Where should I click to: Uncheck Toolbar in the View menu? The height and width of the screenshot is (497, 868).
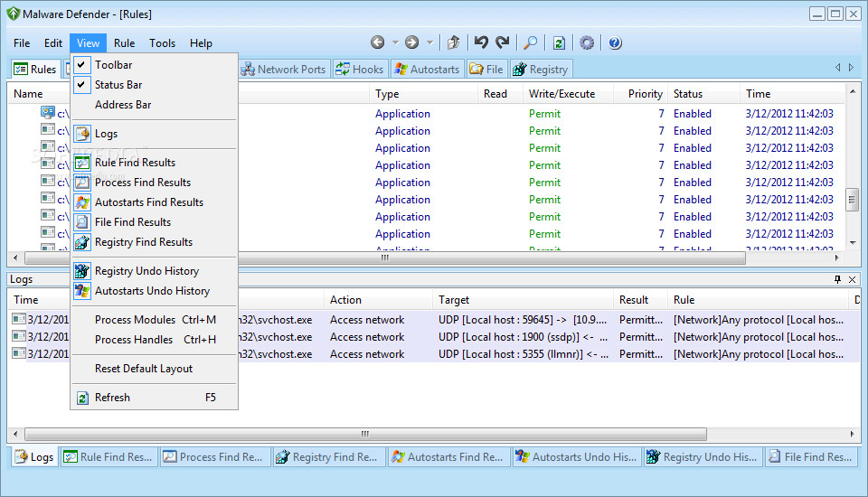[x=113, y=65]
